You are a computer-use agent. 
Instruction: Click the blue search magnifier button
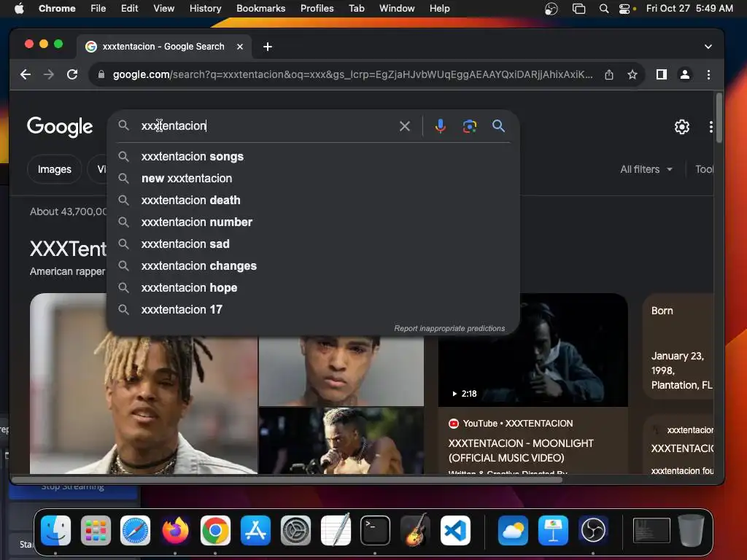pyautogui.click(x=498, y=125)
